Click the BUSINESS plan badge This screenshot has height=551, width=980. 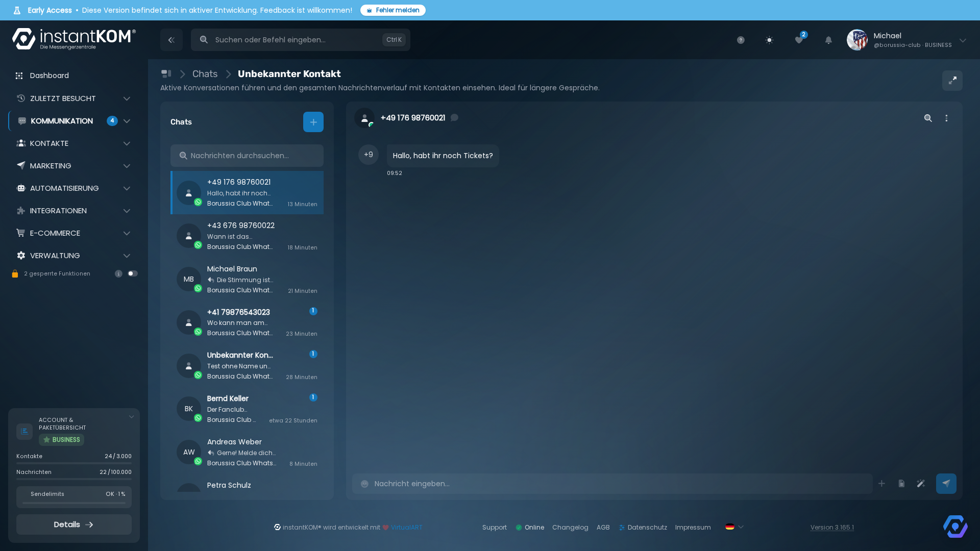coord(61,440)
